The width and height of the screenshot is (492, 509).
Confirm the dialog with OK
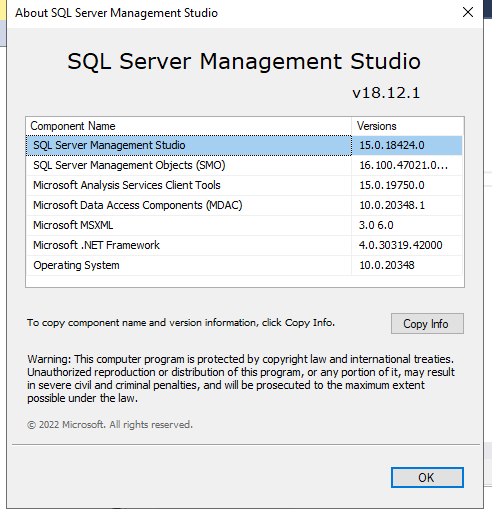point(427,477)
